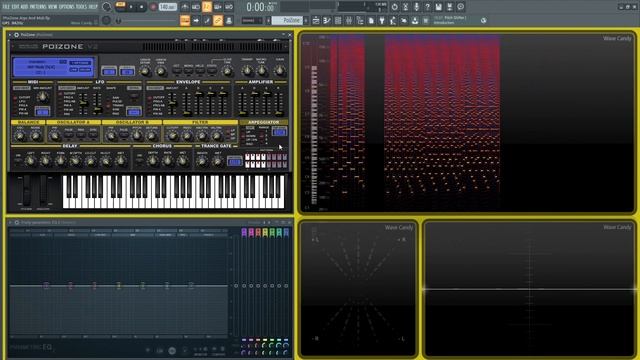Click the arrow right of pattern selector
640x360 pixels.
(306, 20)
